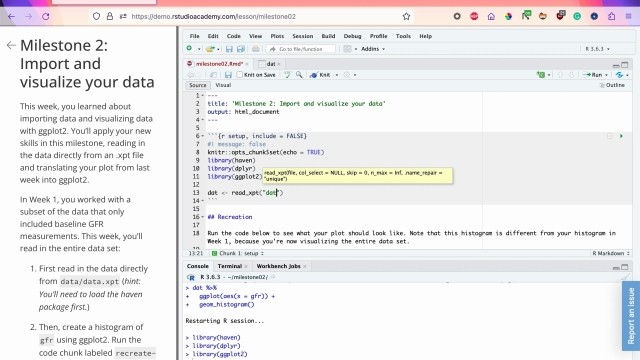Click the go to previous chunk arrow
640x360 pixels.
[560, 75]
